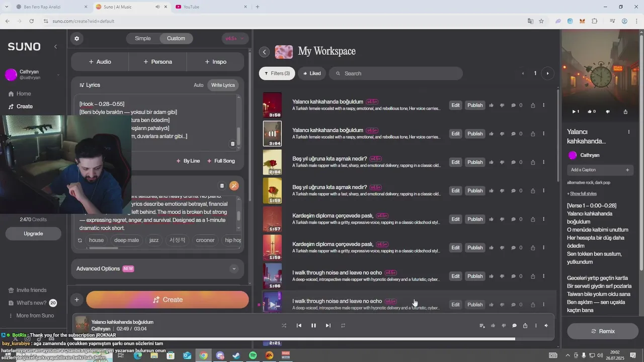Screen dimensions: 644x362
Task: Open Invite friends in the sidebar
Action: click(28, 290)
